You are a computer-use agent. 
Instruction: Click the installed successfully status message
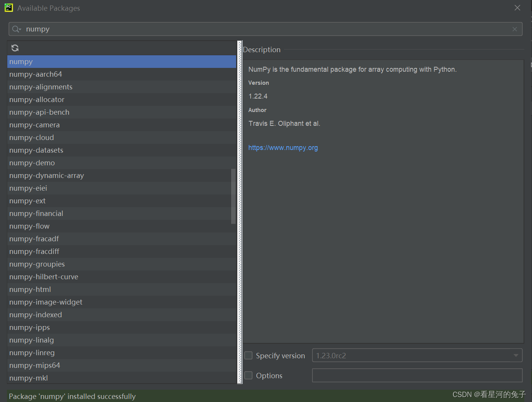point(72,396)
